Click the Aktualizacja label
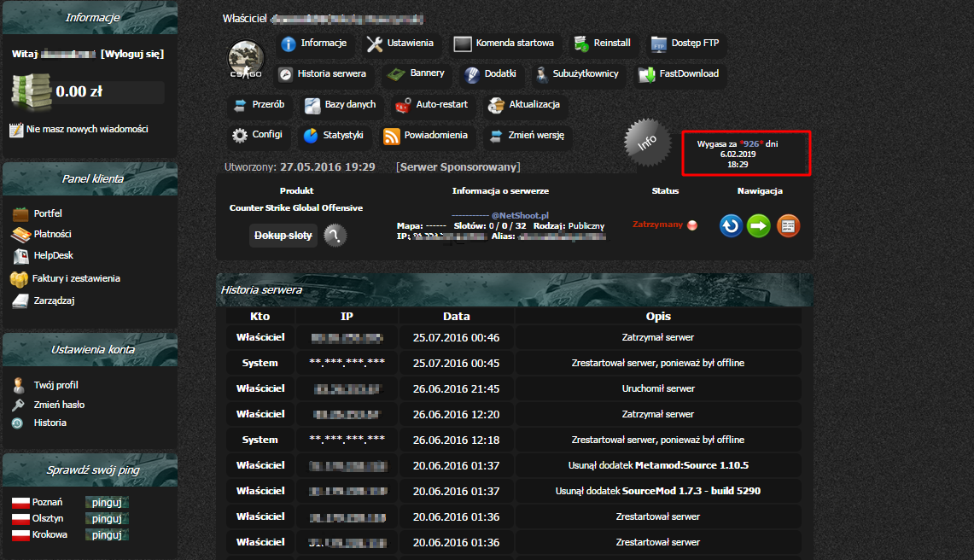This screenshot has height=560, width=974. 534,104
